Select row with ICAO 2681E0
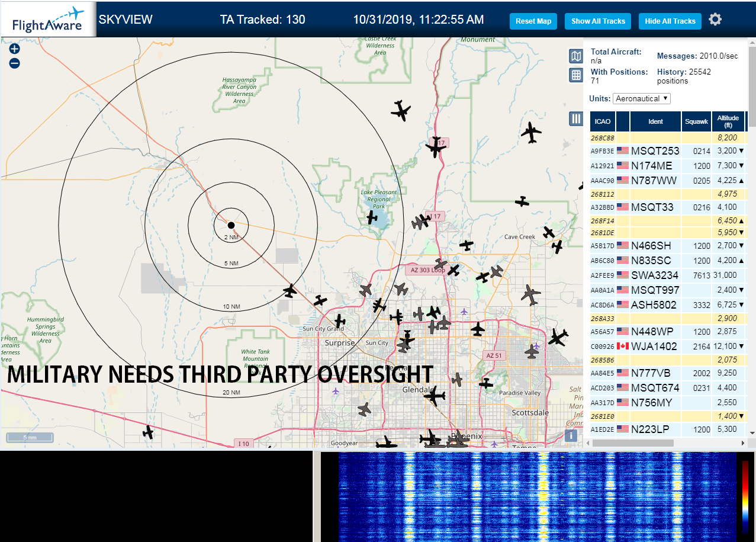 click(x=668, y=416)
